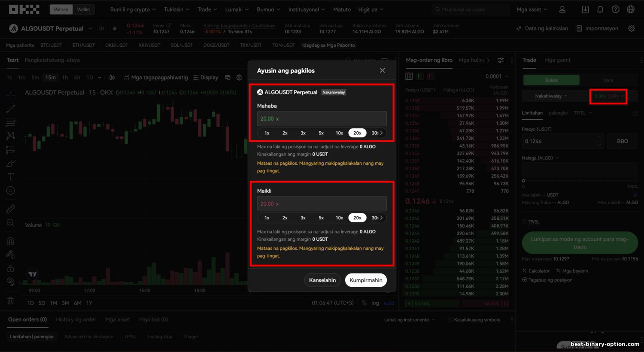Click the Mahaba leverage input field
Viewport: 644px width, 352px height.
click(322, 119)
